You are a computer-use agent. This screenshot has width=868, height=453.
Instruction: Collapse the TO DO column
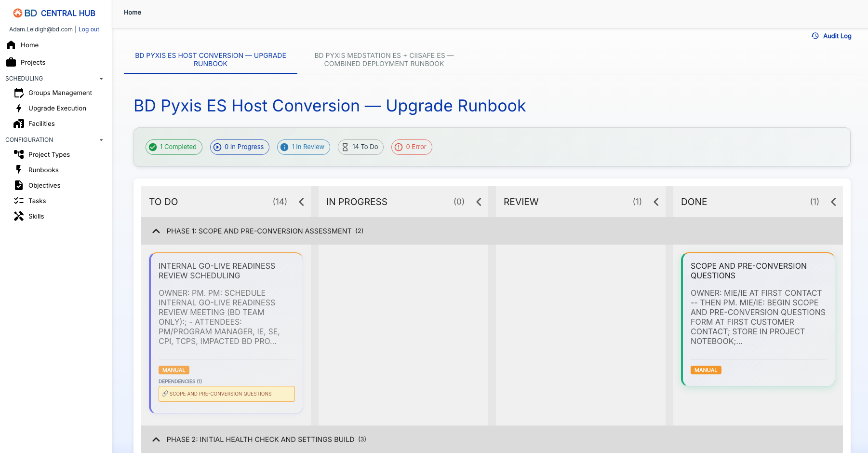(302, 202)
